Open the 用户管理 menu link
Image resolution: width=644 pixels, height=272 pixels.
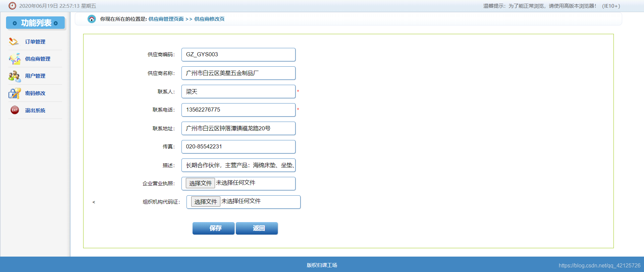(x=35, y=76)
